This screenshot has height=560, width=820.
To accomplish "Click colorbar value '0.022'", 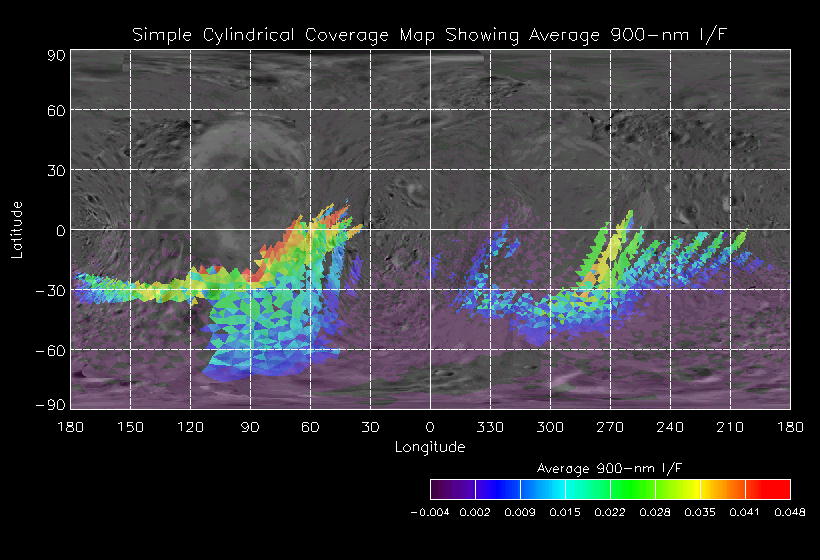I will tap(610, 512).
